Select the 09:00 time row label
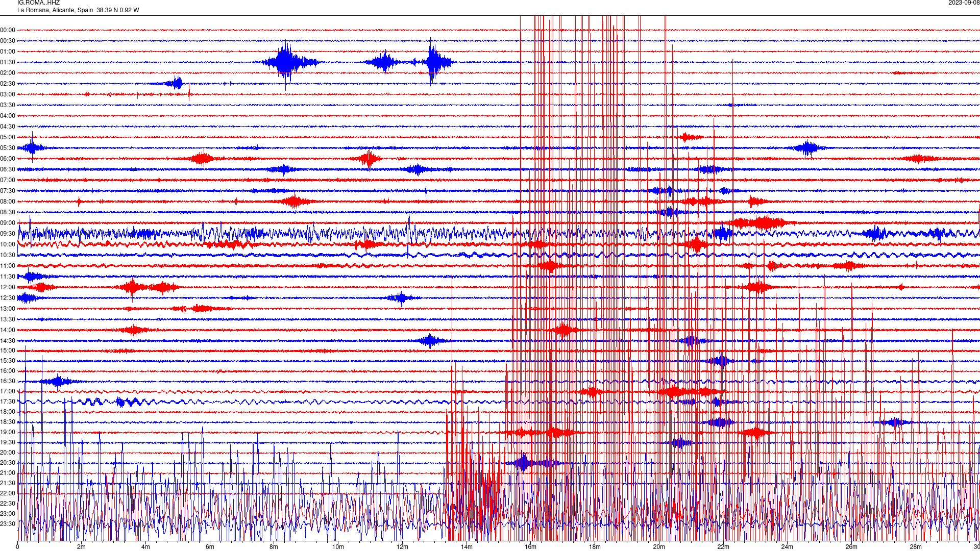The height and width of the screenshot is (551, 980). pyautogui.click(x=8, y=223)
